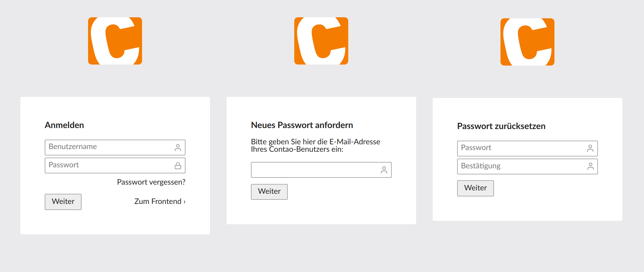Screen dimensions: 644x272
Task: Focus the Passwort field in the Anmelden form
Action: 115,165
